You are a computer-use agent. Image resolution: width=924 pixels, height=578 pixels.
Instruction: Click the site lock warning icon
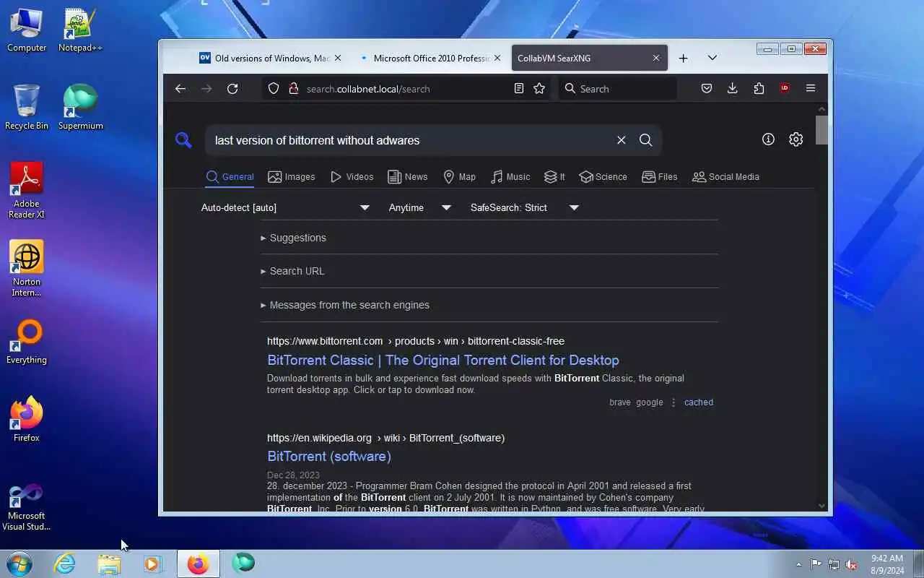point(293,89)
